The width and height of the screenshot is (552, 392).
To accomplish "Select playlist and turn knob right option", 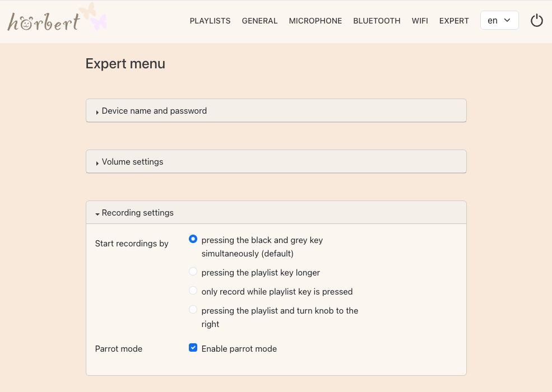I will tap(193, 310).
